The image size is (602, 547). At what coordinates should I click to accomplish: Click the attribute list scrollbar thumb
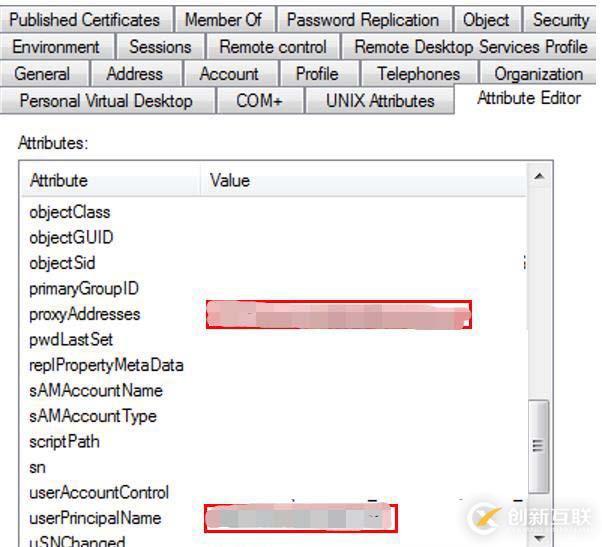tap(538, 446)
